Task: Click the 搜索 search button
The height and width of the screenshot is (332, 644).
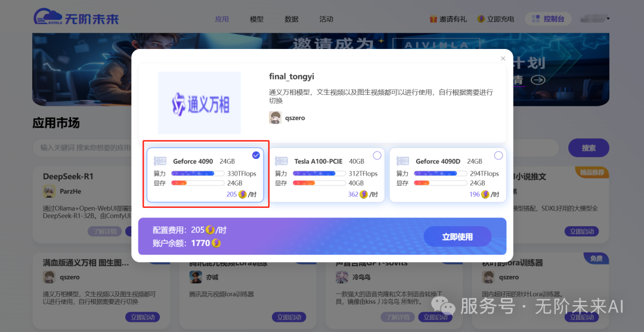Action: click(x=589, y=148)
